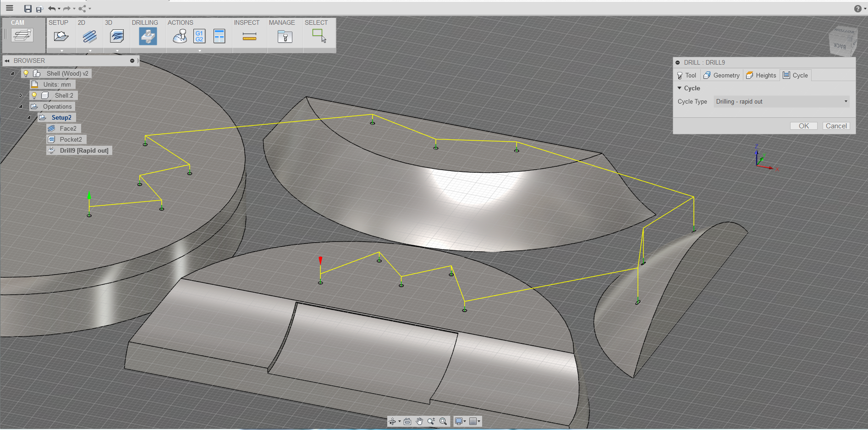Expand the Shell:2 tree node
868x430 pixels.
[21, 95]
